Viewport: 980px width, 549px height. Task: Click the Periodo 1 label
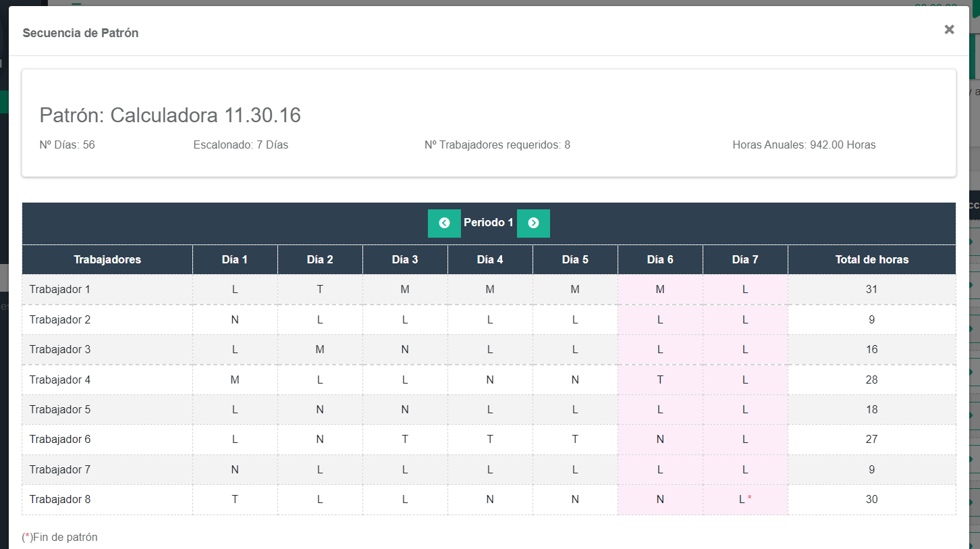coord(489,223)
